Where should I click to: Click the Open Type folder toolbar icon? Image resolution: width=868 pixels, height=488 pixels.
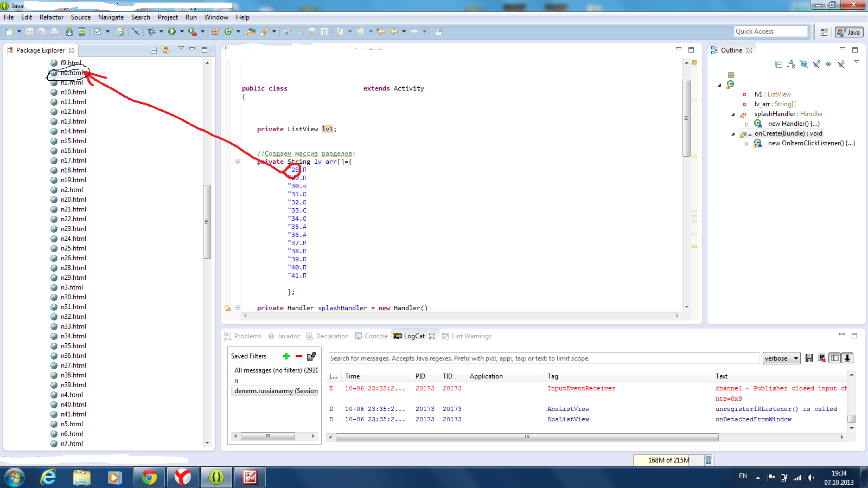[251, 32]
